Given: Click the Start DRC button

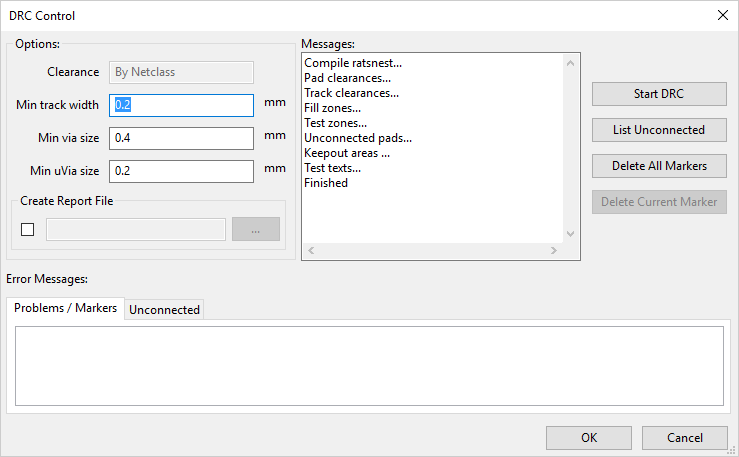Looking at the screenshot, I should pyautogui.click(x=659, y=94).
